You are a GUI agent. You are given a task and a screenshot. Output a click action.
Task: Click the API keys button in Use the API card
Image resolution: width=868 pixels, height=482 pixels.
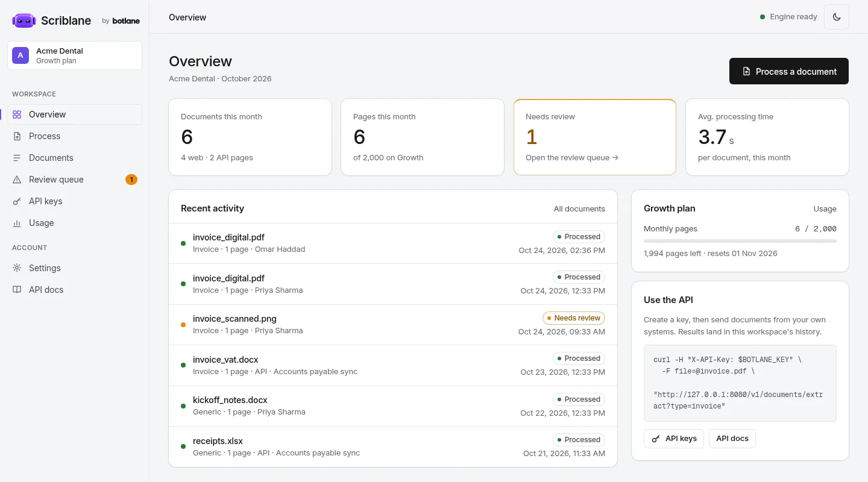click(x=674, y=439)
